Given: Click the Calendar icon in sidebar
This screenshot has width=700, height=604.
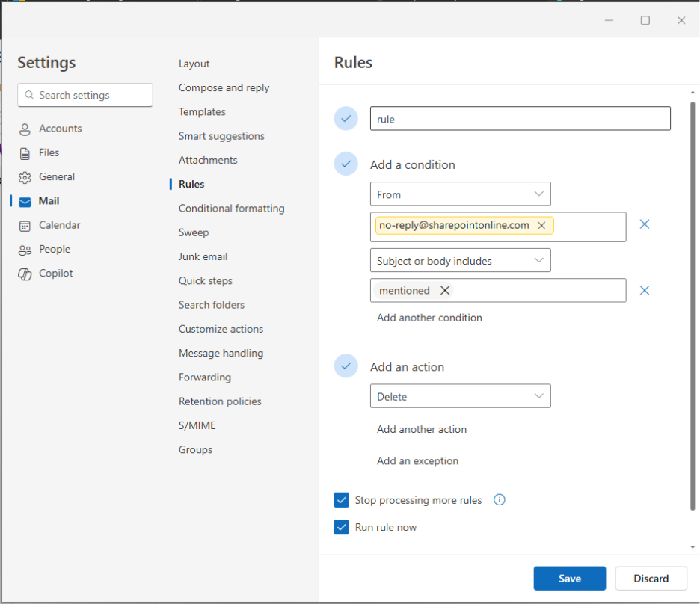Looking at the screenshot, I should click(x=25, y=226).
